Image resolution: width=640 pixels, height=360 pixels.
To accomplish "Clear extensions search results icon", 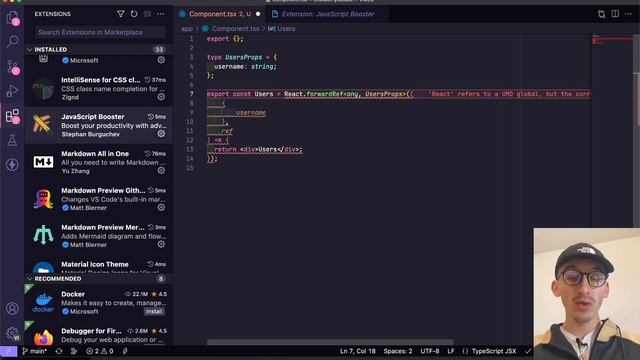I will coord(147,14).
